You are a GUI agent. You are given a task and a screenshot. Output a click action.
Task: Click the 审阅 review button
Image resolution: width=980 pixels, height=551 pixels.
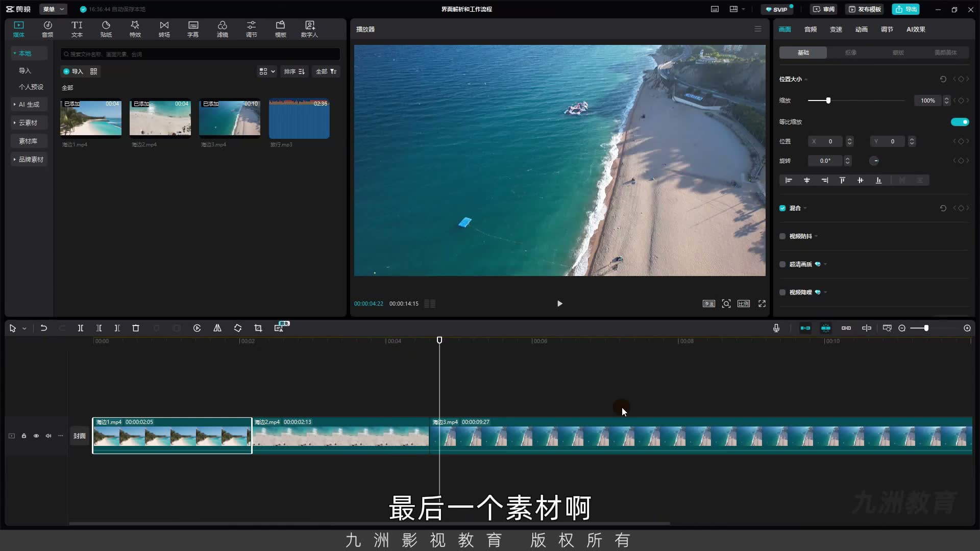coord(824,9)
